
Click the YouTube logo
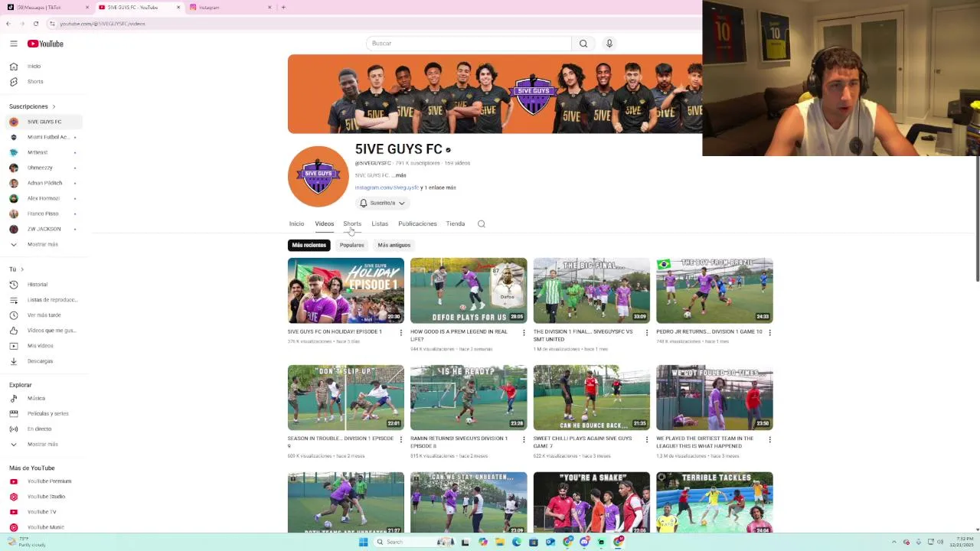coord(45,44)
